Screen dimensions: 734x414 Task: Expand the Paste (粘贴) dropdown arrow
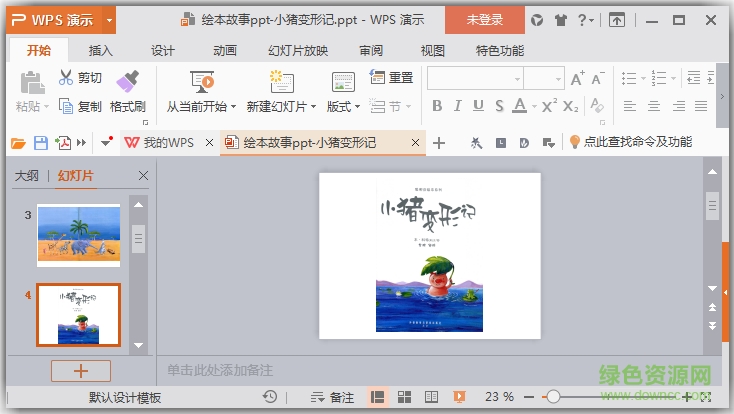pyautogui.click(x=46, y=107)
